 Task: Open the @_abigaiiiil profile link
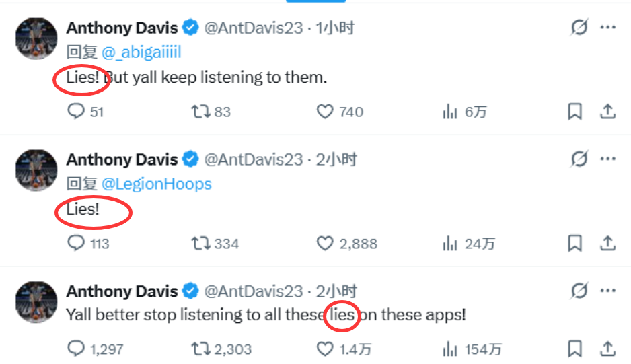tap(141, 52)
